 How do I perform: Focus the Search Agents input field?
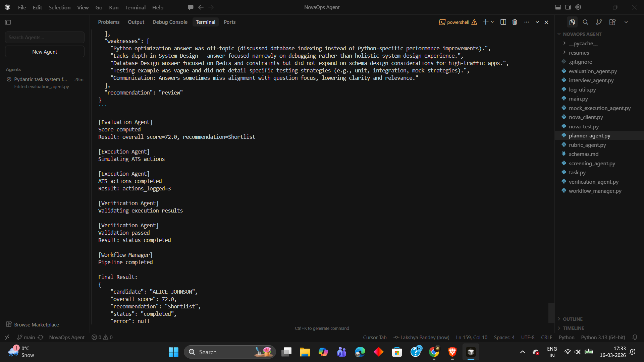(45, 38)
